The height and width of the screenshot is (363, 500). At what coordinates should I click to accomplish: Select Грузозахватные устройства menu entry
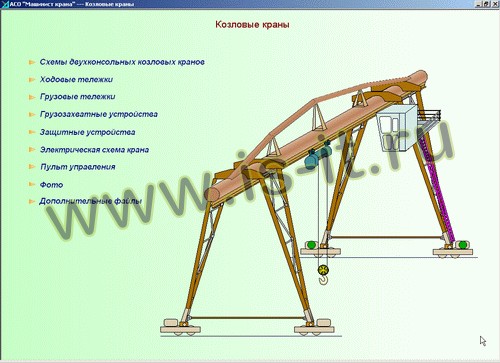pyautogui.click(x=99, y=114)
